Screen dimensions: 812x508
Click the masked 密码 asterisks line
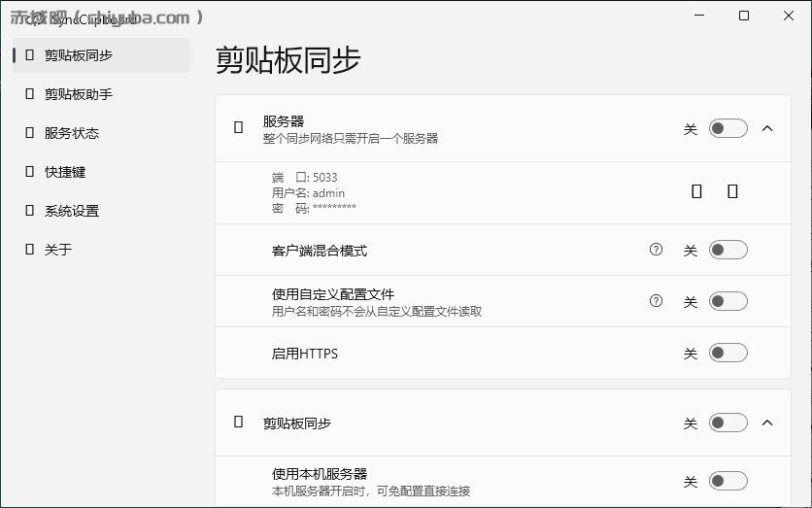[x=314, y=208]
